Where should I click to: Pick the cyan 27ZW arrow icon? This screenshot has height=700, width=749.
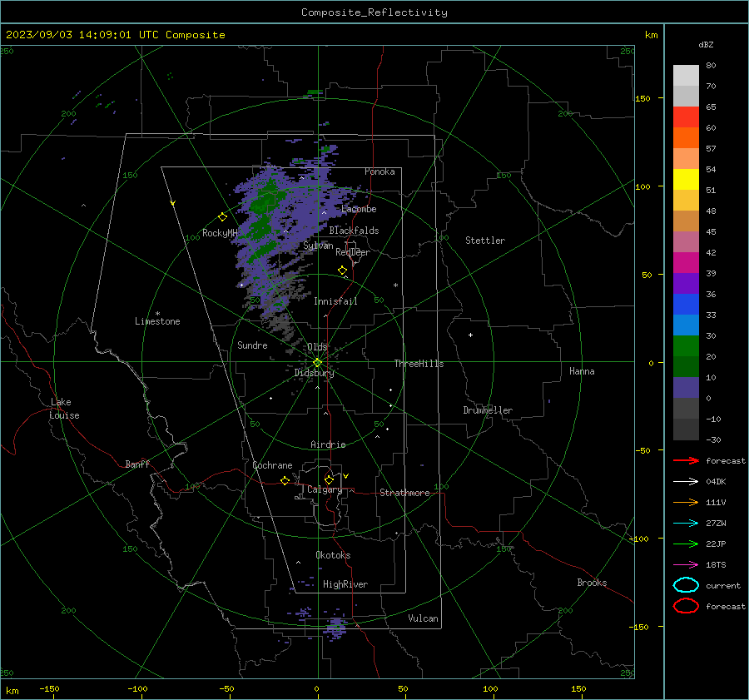pyautogui.click(x=686, y=524)
